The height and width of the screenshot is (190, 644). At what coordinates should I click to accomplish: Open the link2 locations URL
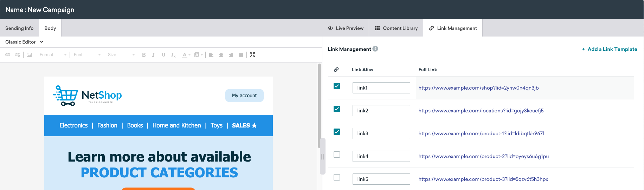pyautogui.click(x=481, y=111)
